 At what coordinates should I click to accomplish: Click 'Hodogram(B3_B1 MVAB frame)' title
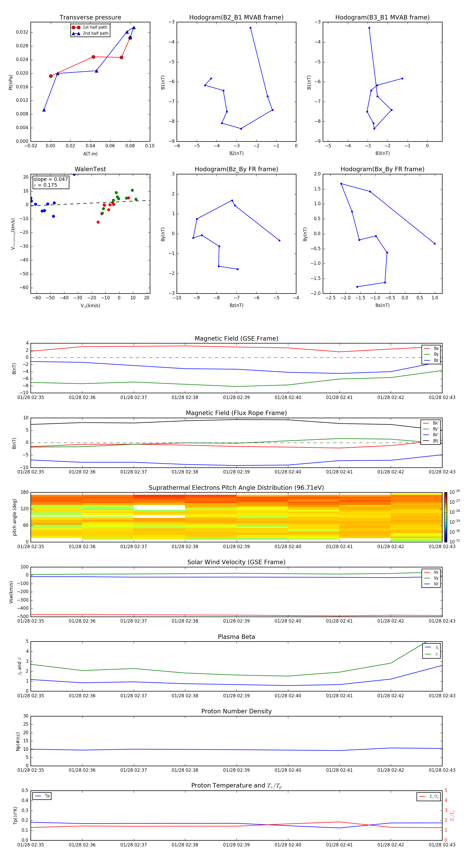pos(382,18)
